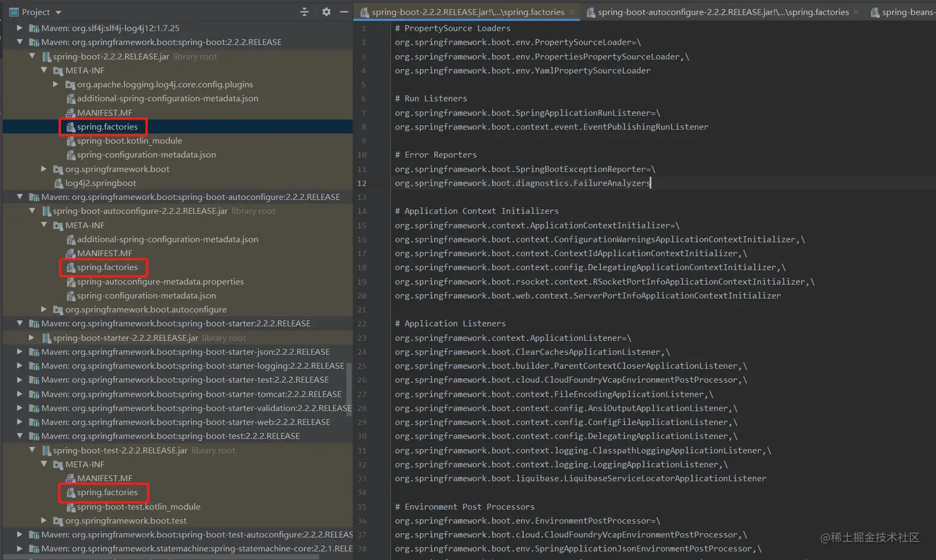Screen dimensions: 936x560
Task: Click Maven library icon for spring-statemachine-core
Action: pos(34,549)
